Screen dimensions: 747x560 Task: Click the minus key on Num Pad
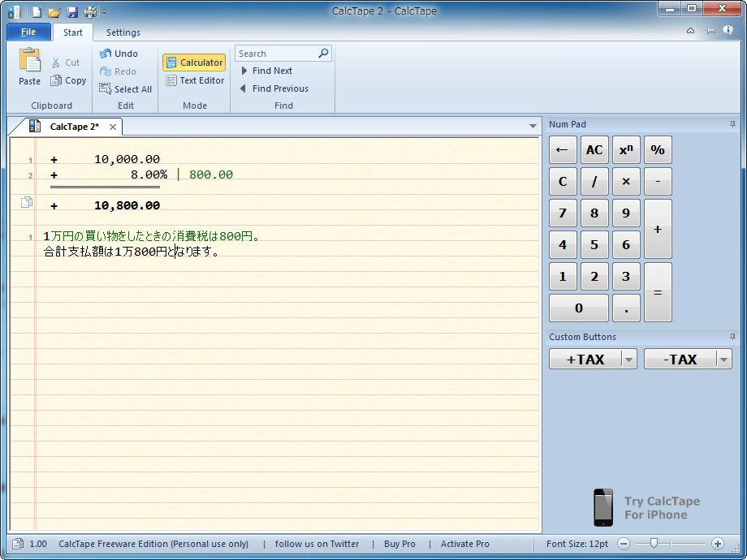[658, 182]
